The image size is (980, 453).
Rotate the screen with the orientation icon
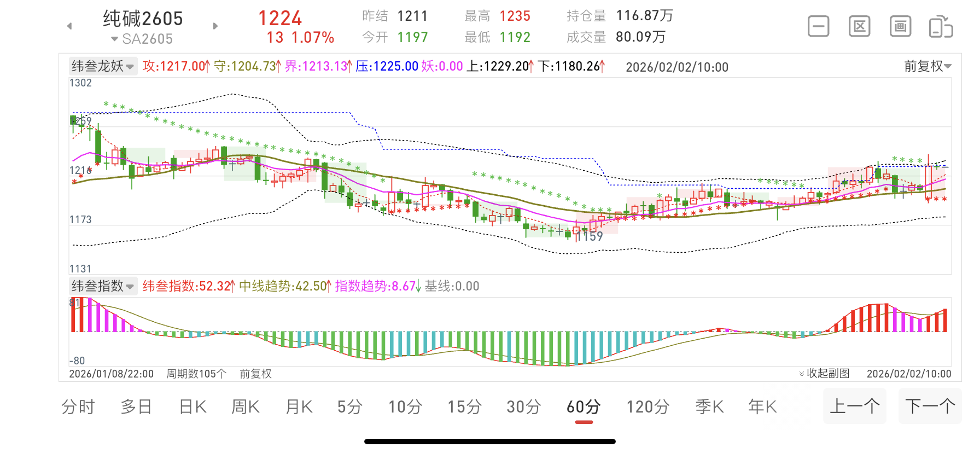[x=941, y=27]
